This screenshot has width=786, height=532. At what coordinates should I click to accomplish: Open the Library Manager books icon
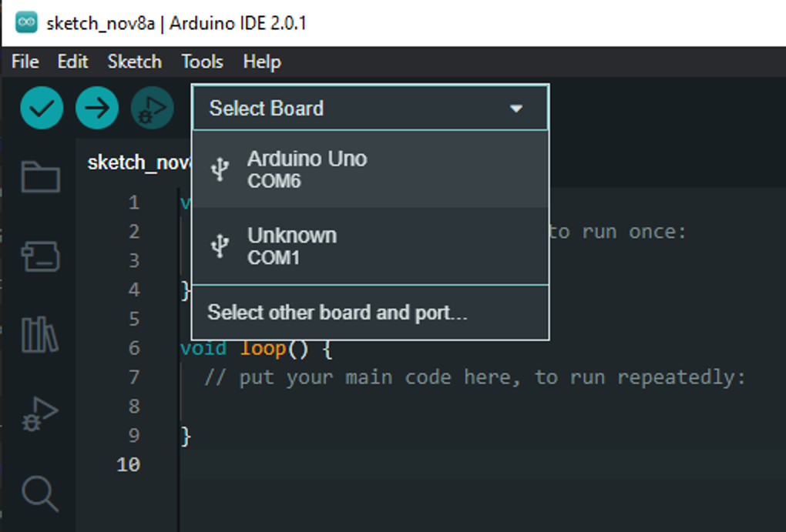pos(40,335)
